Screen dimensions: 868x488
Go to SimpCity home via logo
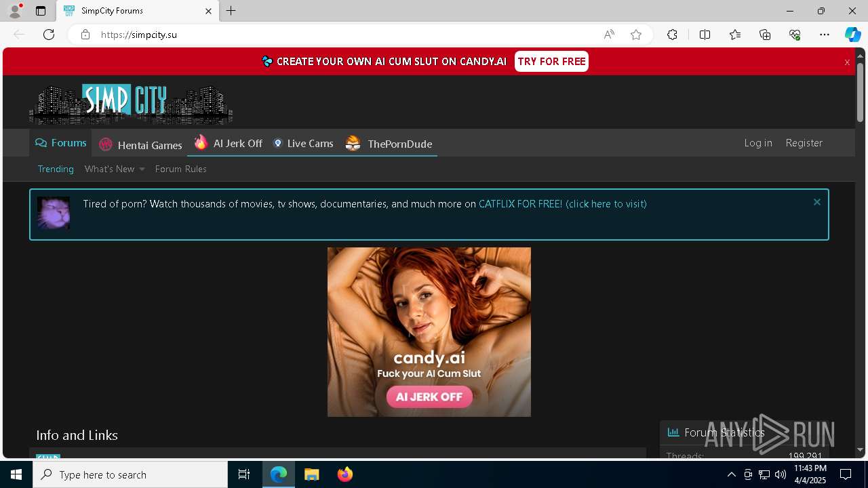(x=131, y=104)
